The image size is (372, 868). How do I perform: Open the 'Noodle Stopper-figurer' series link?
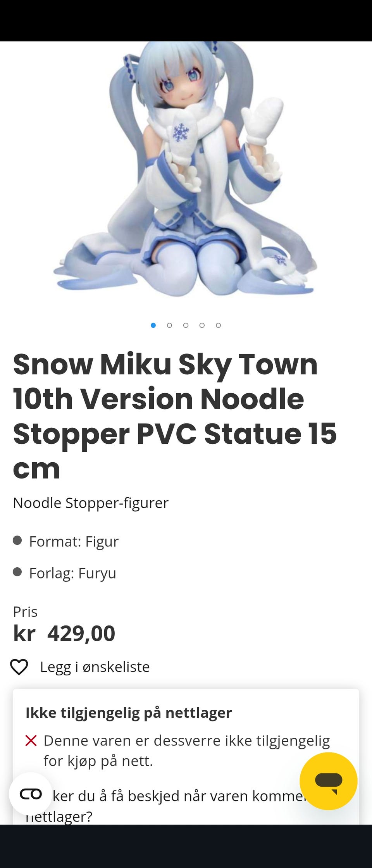pos(91,503)
